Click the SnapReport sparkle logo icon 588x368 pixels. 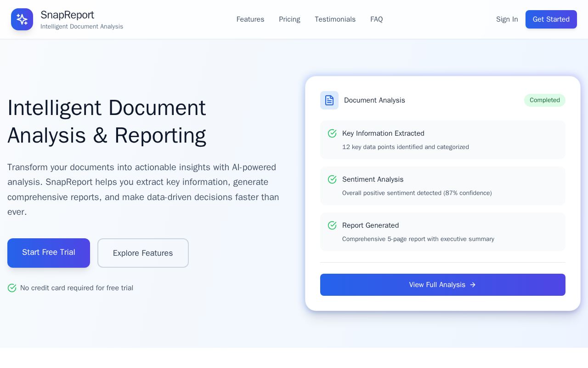pyautogui.click(x=22, y=19)
